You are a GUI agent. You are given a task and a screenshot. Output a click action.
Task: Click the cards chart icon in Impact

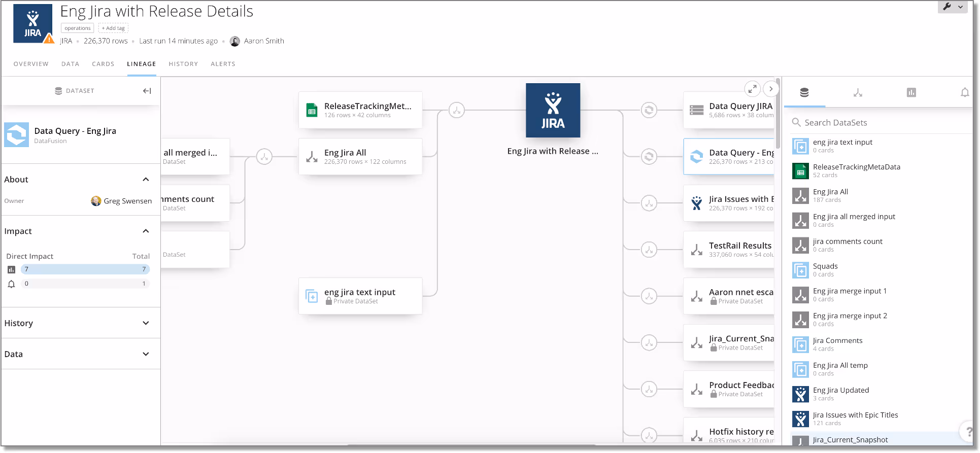tap(11, 269)
